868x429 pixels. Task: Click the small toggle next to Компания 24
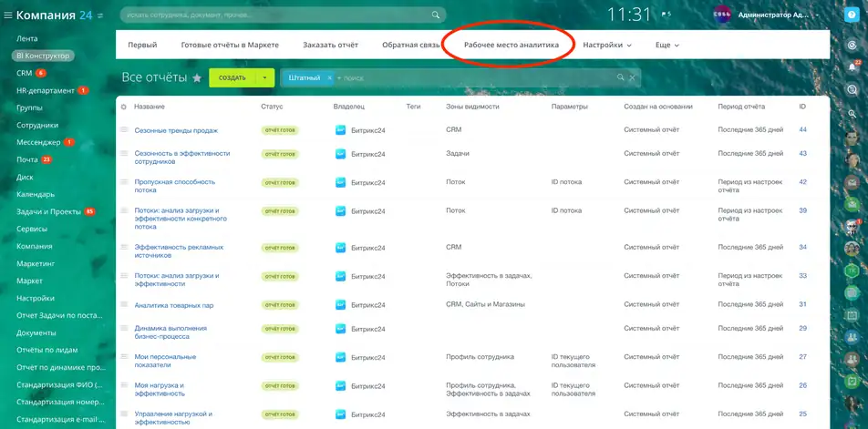(100, 16)
